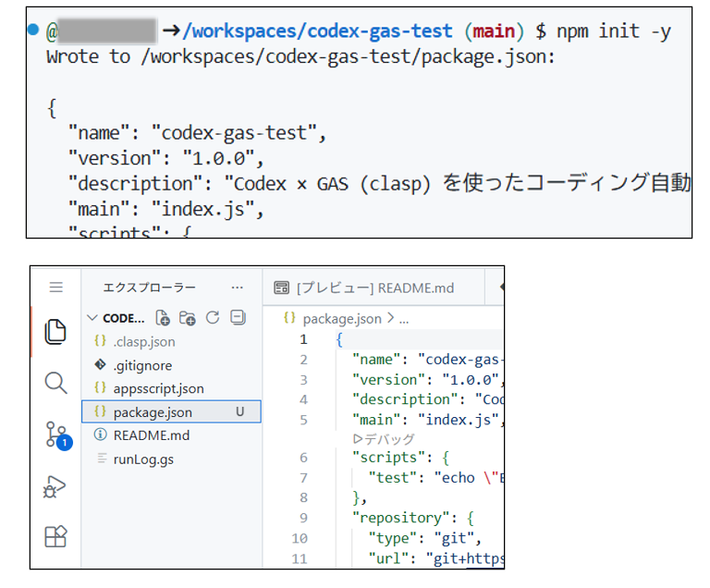Open explorer more actions ellipsis menu
The width and height of the screenshot is (710, 588).
tap(237, 288)
